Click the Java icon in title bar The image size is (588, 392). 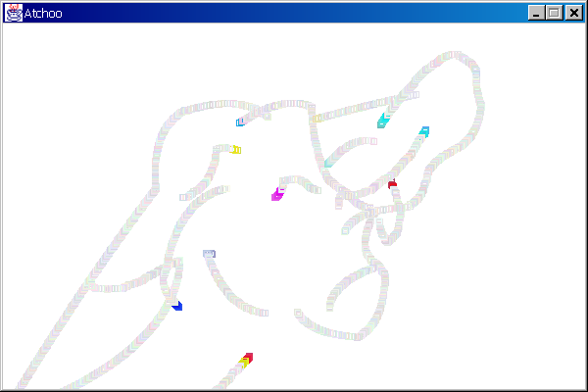(x=14, y=13)
